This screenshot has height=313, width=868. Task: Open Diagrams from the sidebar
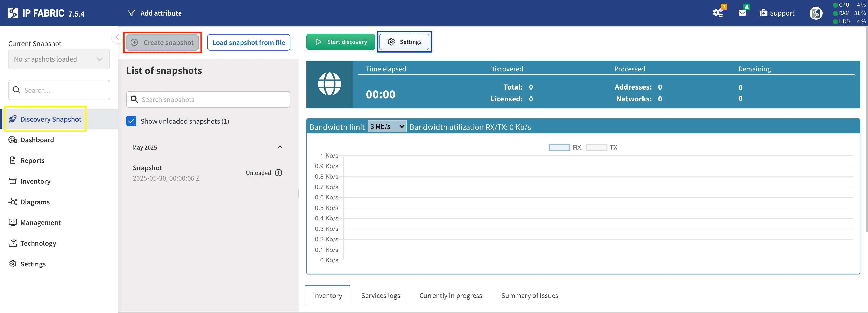tap(35, 202)
